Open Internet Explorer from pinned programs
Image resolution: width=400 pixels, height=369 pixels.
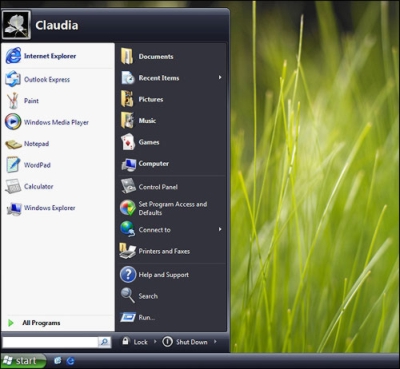point(57,56)
